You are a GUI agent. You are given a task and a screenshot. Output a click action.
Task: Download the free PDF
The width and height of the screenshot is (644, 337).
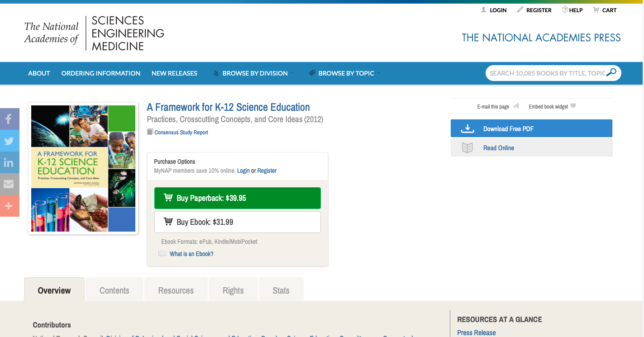click(531, 128)
